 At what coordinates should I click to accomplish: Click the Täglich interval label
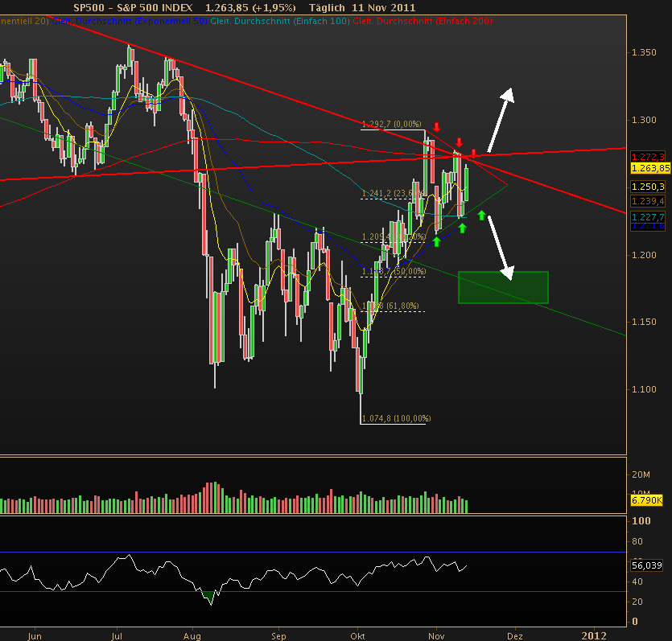(x=327, y=8)
